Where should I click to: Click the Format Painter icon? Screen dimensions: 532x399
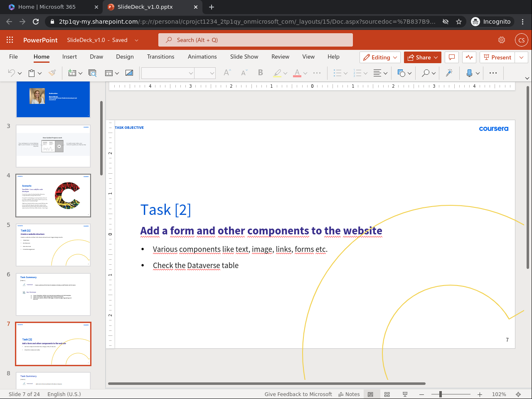pyautogui.click(x=52, y=73)
